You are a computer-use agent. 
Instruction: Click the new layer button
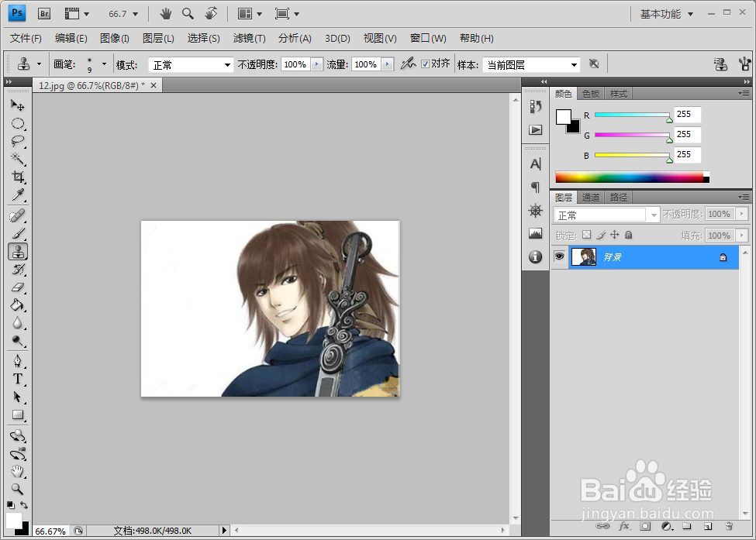708,526
